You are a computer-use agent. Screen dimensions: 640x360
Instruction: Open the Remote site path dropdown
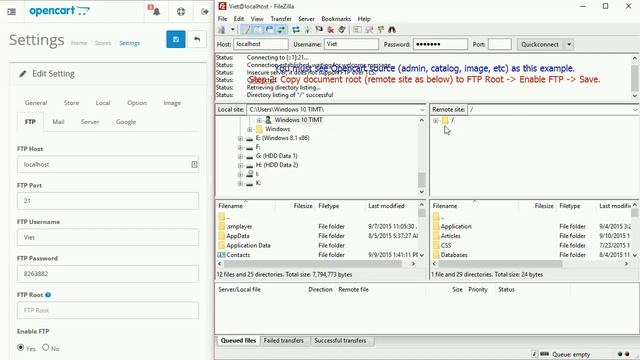(635, 109)
